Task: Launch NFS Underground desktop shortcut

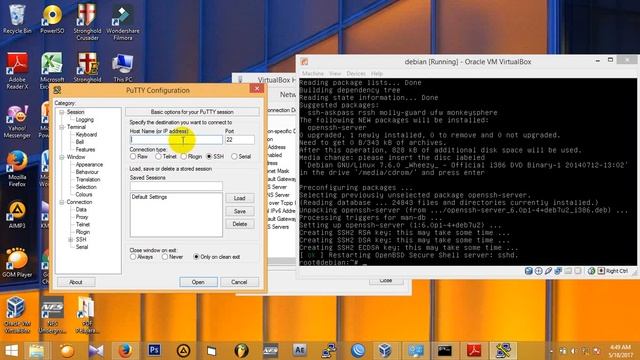Action: click(52, 315)
